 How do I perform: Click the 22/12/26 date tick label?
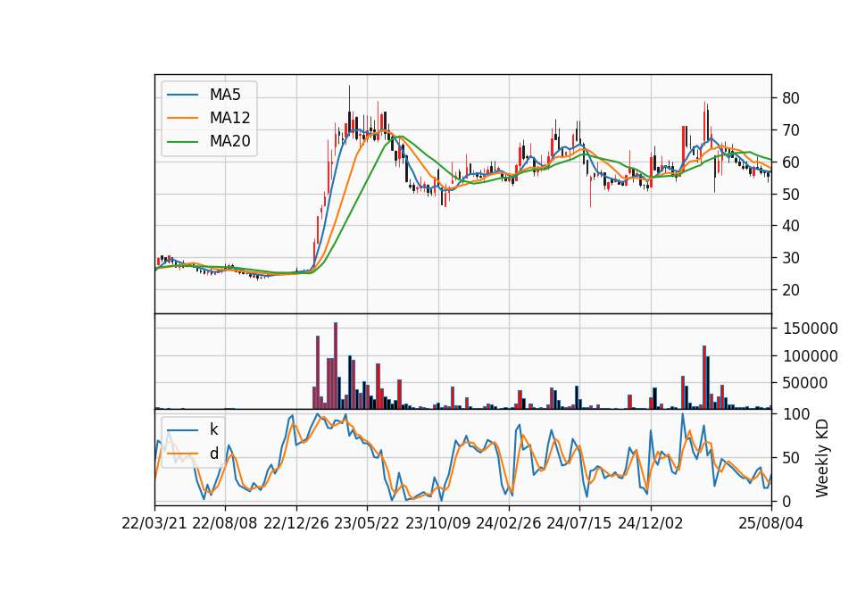tap(296, 523)
